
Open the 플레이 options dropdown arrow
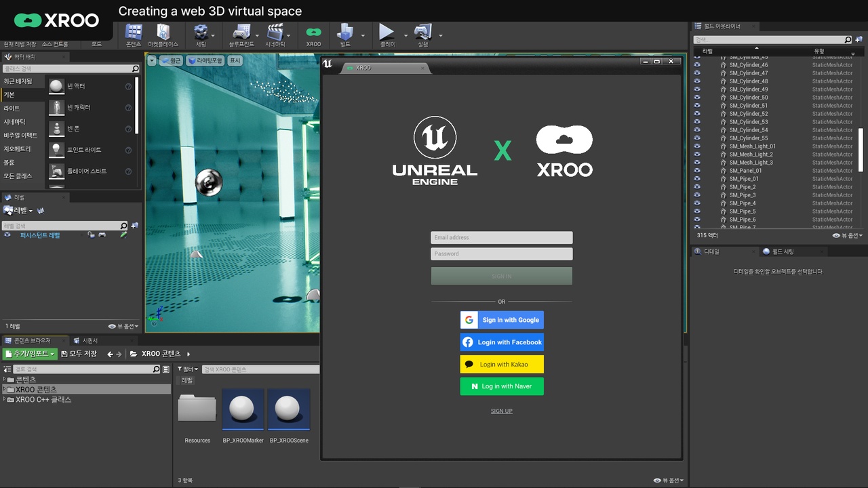(x=406, y=35)
